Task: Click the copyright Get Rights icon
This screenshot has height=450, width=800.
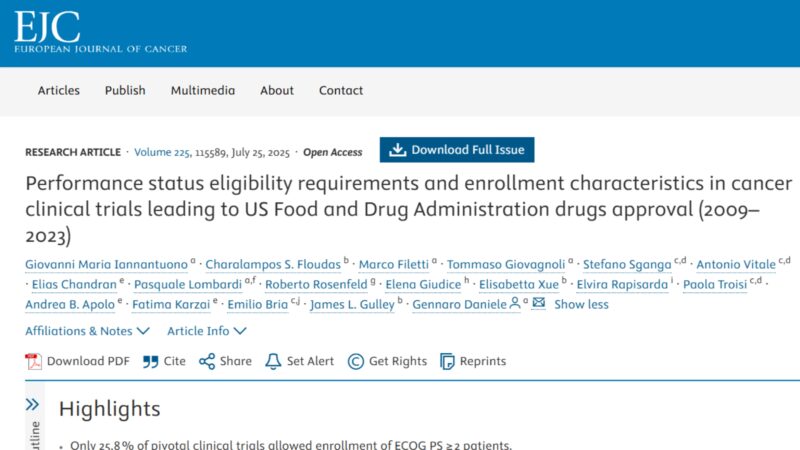Action: pos(356,361)
